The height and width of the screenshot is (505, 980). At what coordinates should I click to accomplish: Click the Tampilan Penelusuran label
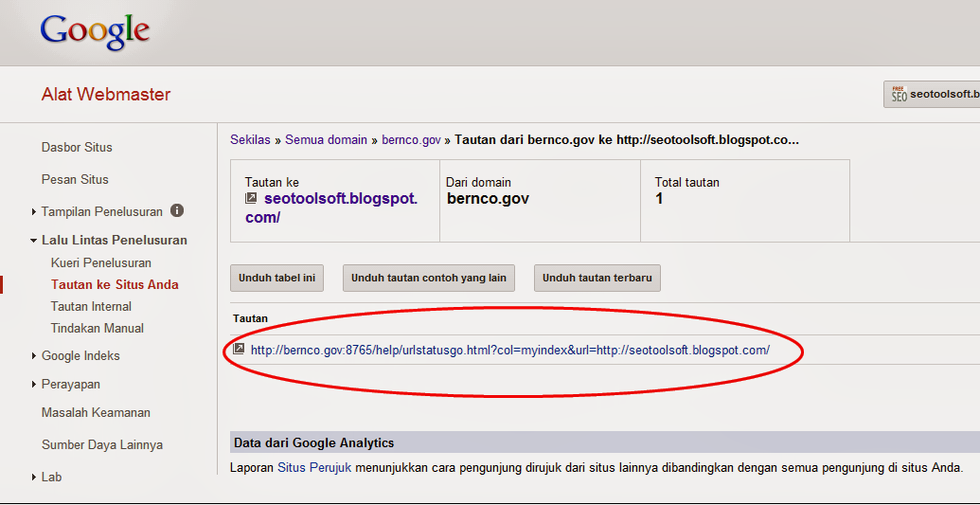coord(102,211)
